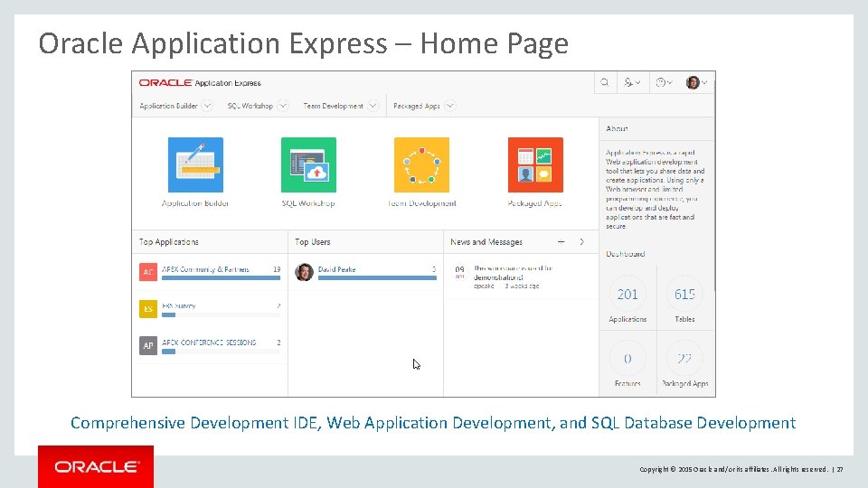Open the Team Development menu tab

click(x=334, y=106)
